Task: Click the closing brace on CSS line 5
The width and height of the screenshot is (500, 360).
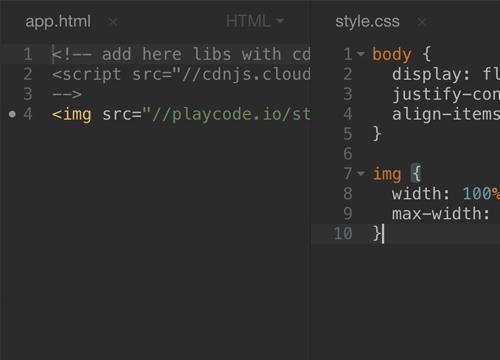Action: tap(377, 134)
